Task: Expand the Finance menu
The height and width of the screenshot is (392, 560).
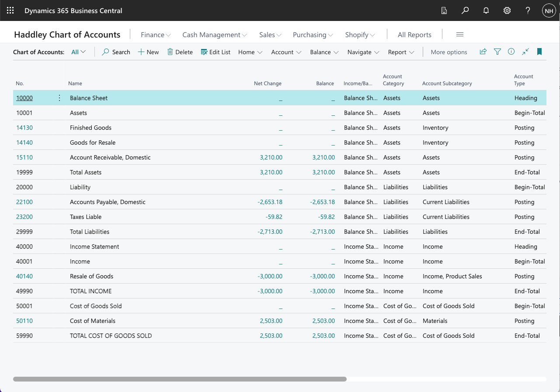Action: tap(156, 35)
